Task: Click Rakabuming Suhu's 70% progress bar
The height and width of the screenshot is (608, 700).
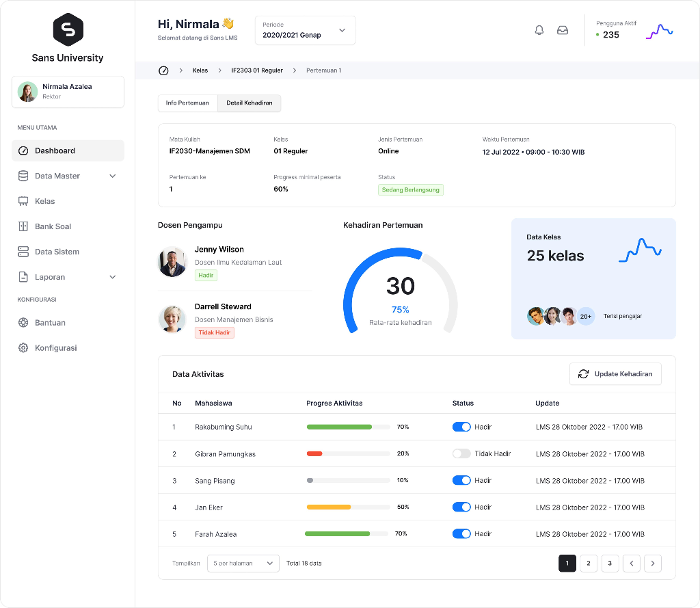Action: point(348,427)
